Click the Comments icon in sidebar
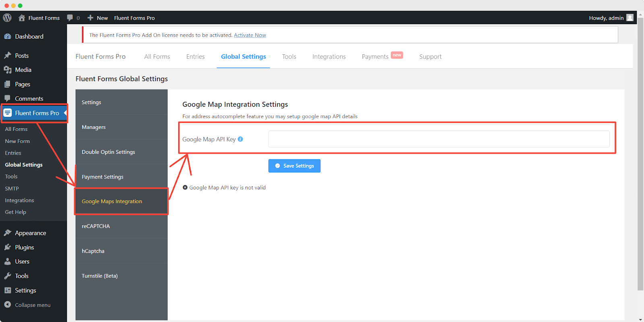This screenshot has height=322, width=644. [x=8, y=98]
